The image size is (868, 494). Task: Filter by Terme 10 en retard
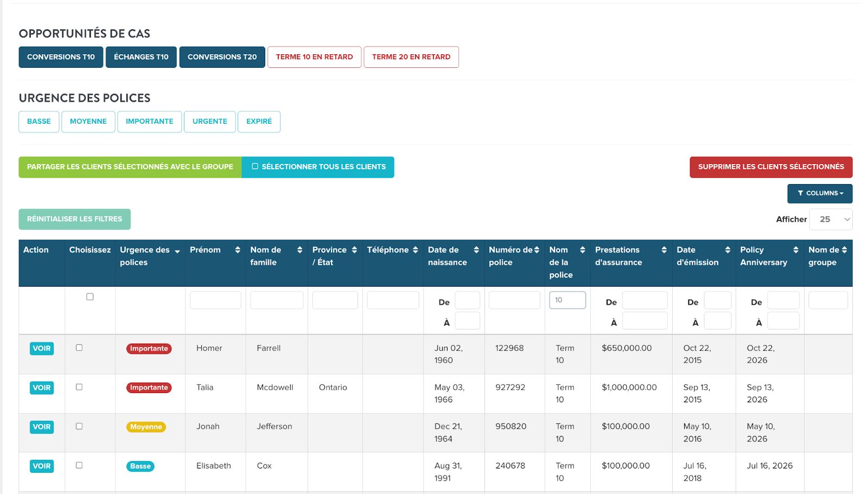point(314,57)
